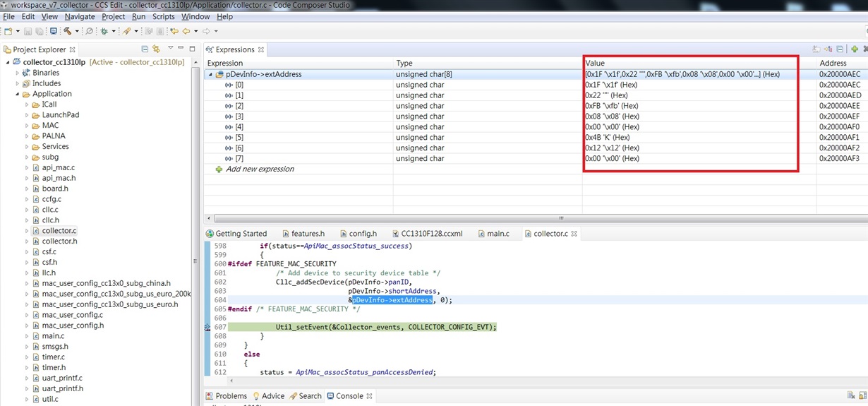Click the breakpoint marker on line 607
The image size is (868, 406).
click(207, 327)
